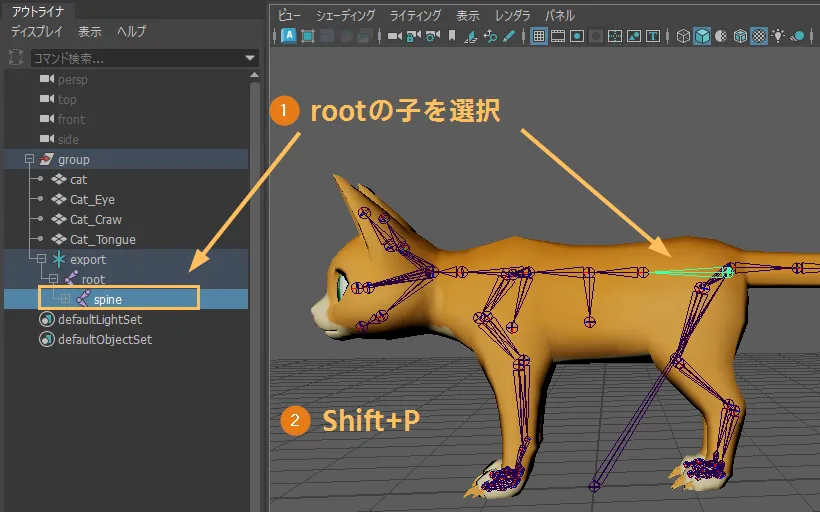Collapse the root joint node
This screenshot has height=512, width=820.
pos(53,279)
